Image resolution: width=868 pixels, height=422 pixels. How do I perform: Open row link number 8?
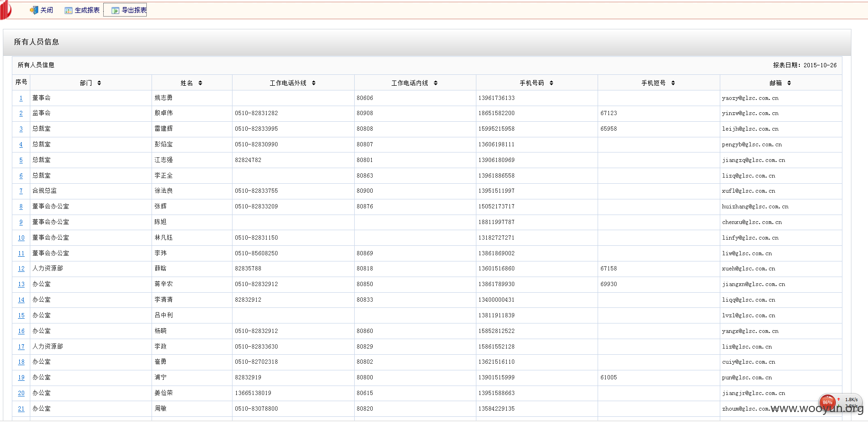coord(21,207)
